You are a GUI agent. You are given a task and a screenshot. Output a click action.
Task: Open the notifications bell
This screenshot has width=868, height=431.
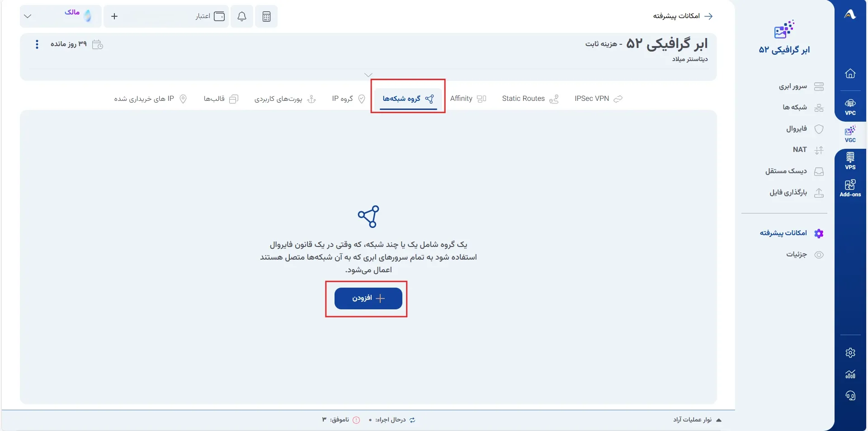(242, 16)
